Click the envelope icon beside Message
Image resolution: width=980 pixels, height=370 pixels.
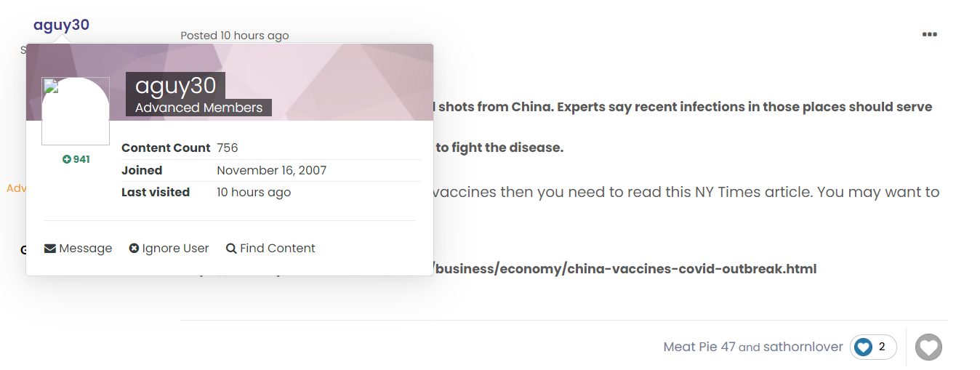pyautogui.click(x=50, y=249)
